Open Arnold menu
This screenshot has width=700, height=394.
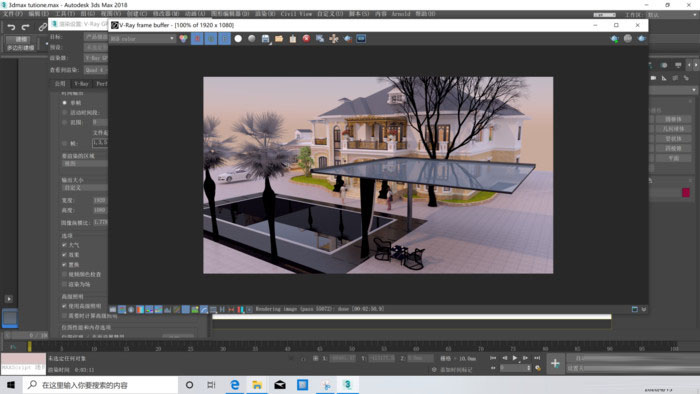pos(400,14)
